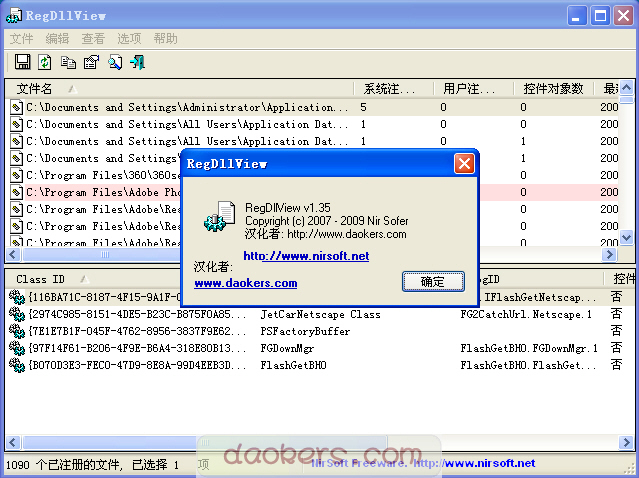Click the file icon of the Adobe Pho row
The width and height of the screenshot is (639, 478).
click(16, 192)
